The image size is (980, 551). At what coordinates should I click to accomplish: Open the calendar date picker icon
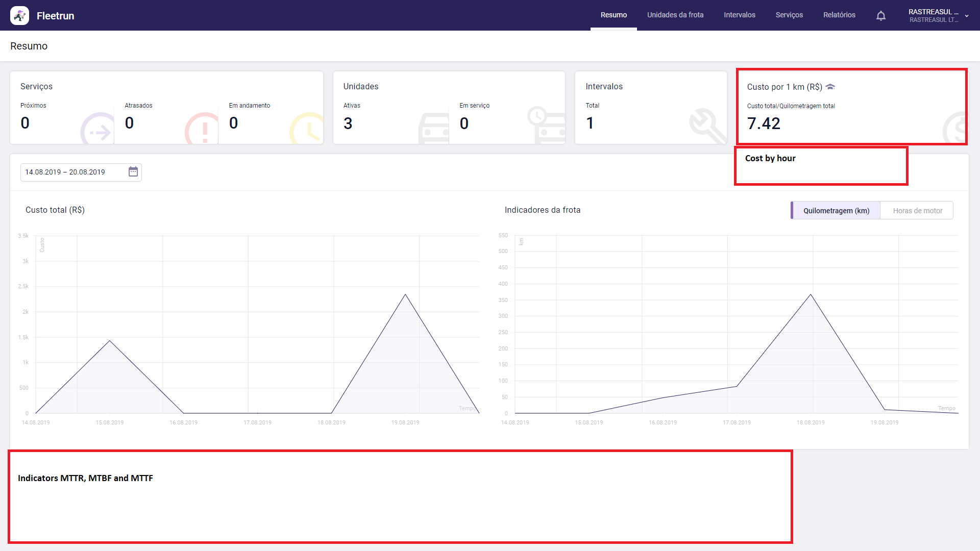click(133, 172)
